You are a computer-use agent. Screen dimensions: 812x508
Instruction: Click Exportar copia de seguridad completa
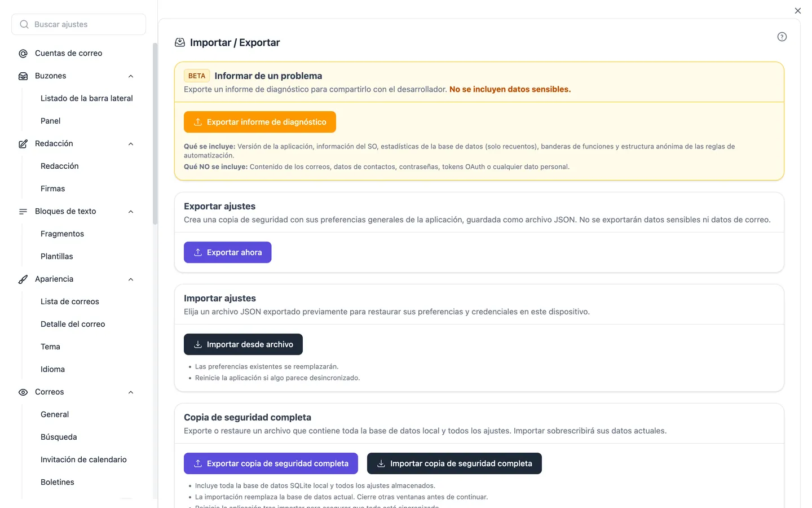tap(271, 463)
